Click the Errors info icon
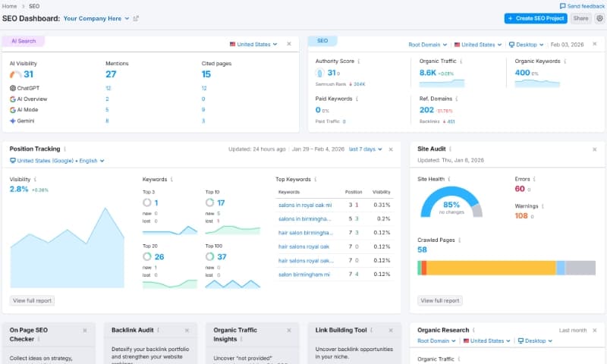Viewport: 607px width, 364px height. [535, 179]
